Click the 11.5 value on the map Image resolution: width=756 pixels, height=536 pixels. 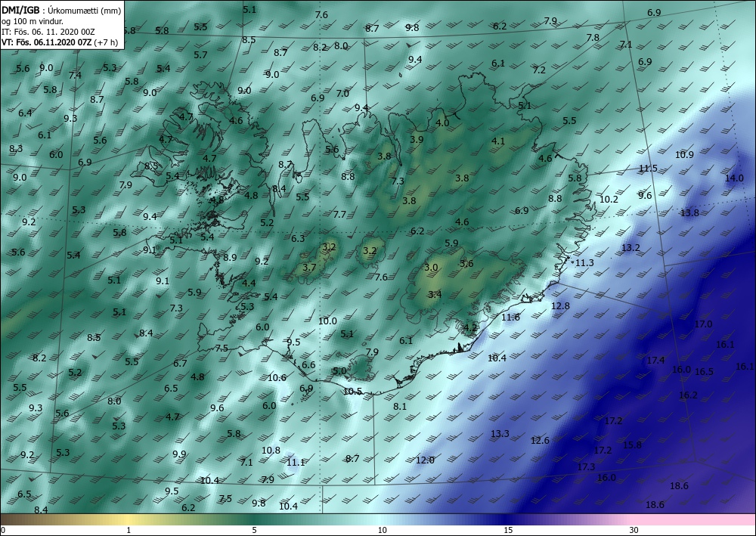[648, 169]
